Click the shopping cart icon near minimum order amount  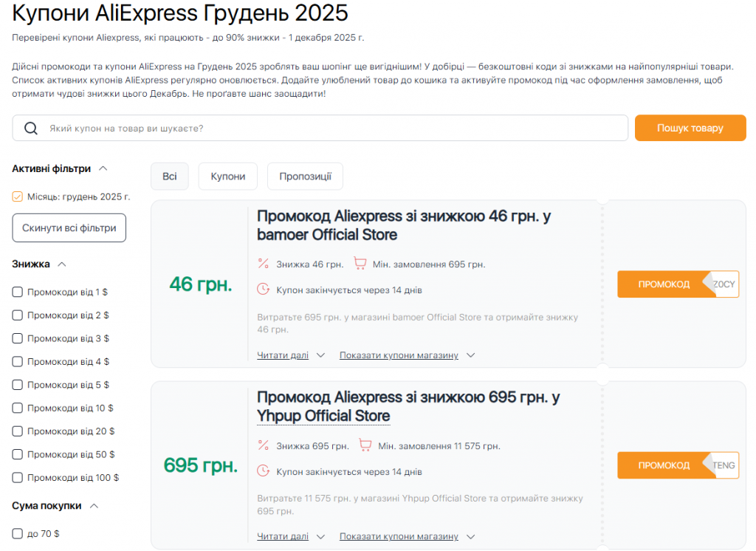point(360,262)
